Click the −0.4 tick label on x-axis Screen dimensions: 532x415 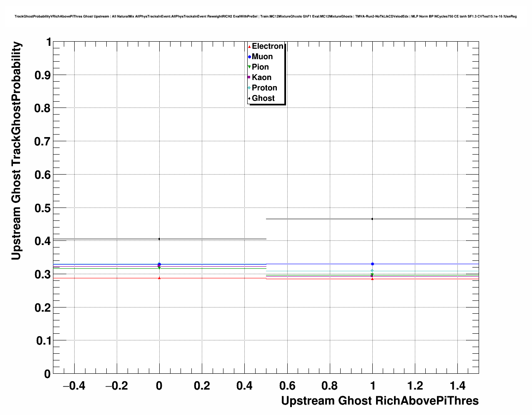pos(74,386)
